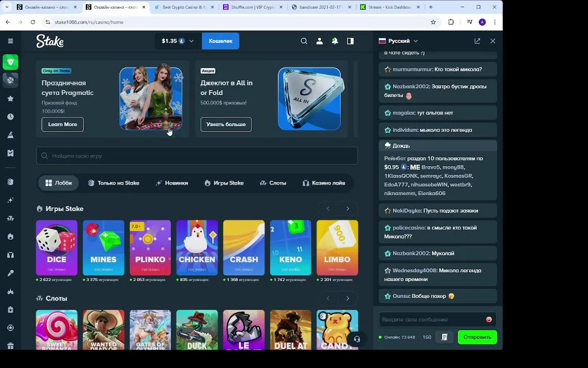This screenshot has width=588, height=368.
Task: Reload the browser page
Action: tap(33, 22)
